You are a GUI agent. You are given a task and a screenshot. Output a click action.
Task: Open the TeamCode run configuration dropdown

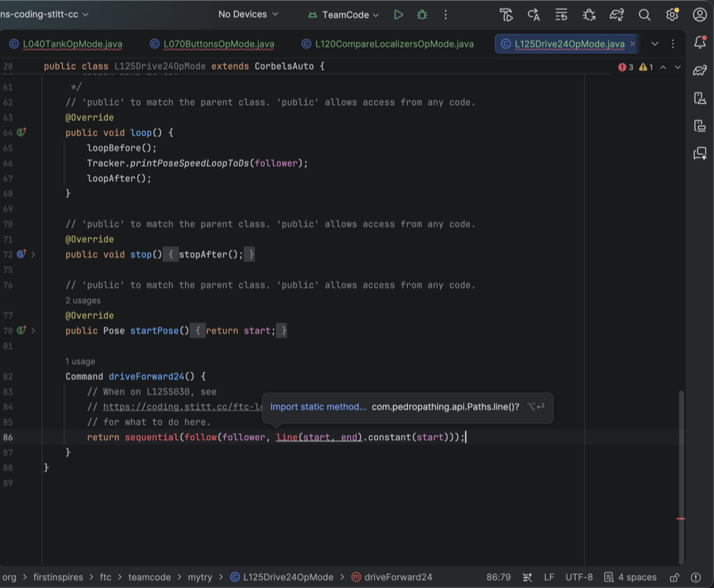coord(343,15)
